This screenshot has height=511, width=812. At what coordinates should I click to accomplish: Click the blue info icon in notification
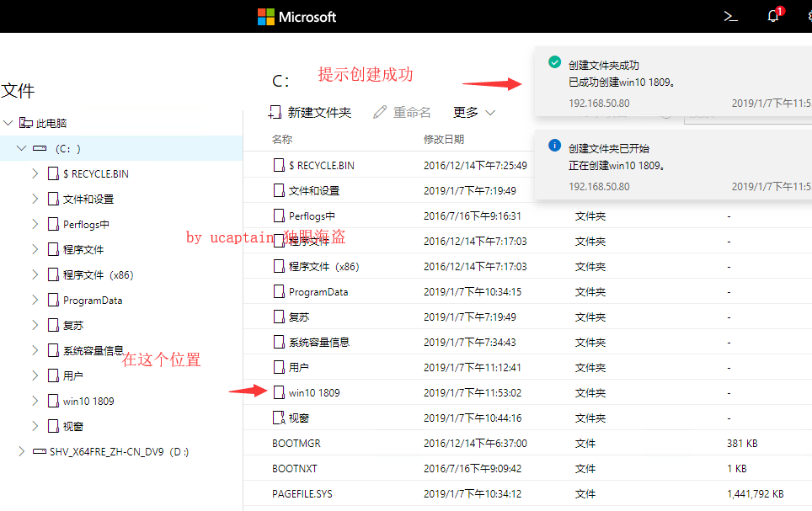(554, 146)
